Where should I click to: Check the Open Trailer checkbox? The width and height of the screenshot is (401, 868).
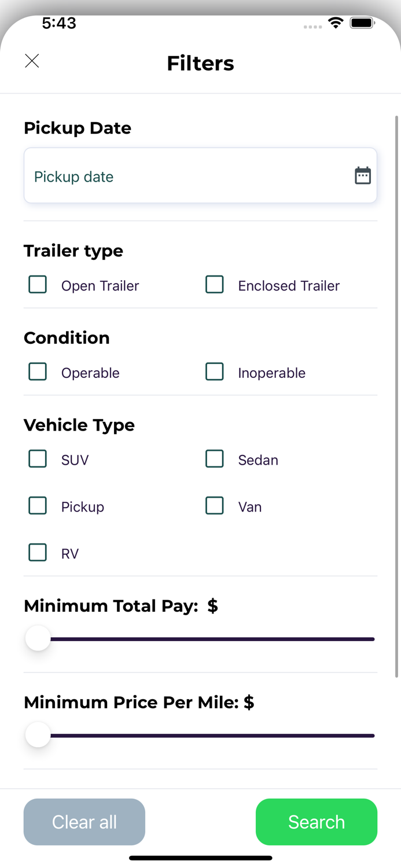pos(37,285)
